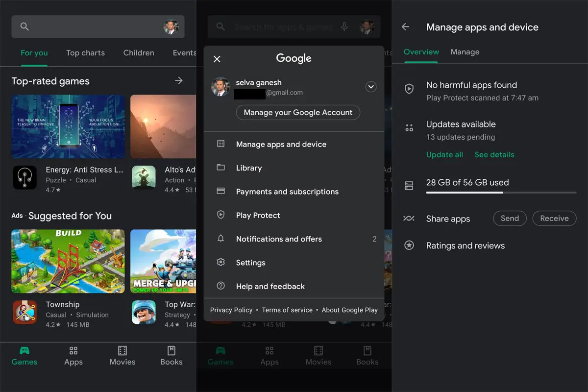
Task: Open the Top War app icon
Action: coord(144,312)
